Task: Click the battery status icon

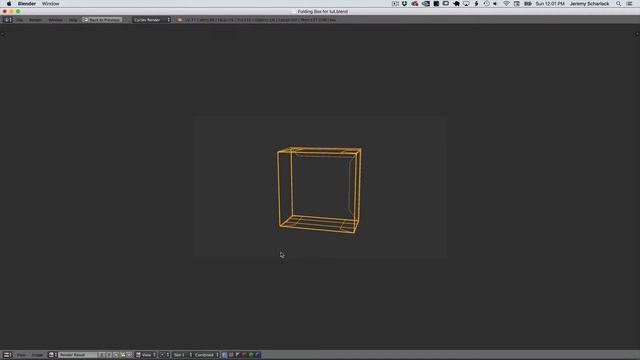Action: [x=528, y=4]
